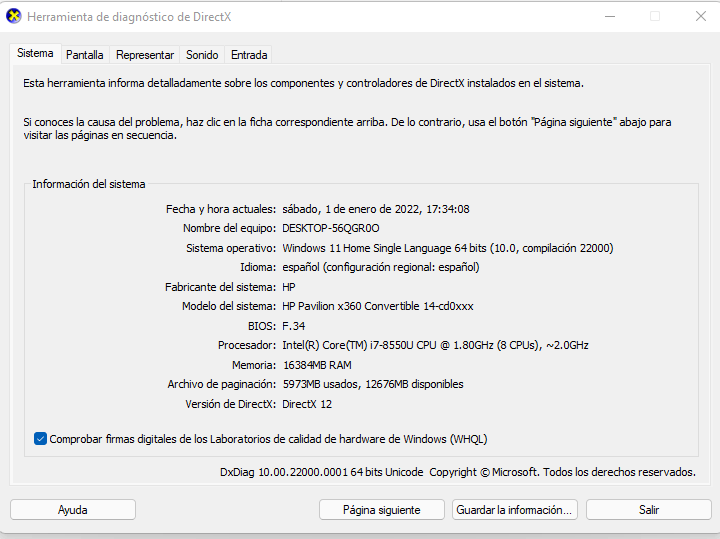Viewport: 720px width, 539px height.
Task: Click the Idioma español value
Action: [381, 267]
